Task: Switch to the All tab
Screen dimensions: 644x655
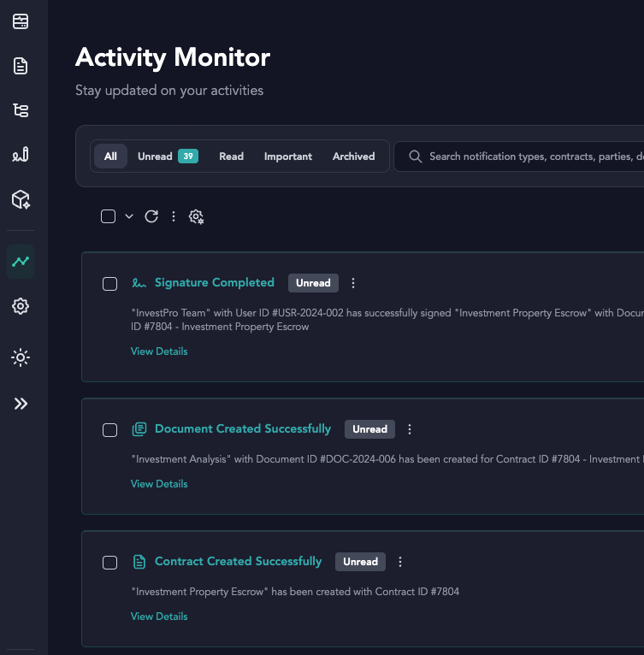Action: (110, 156)
